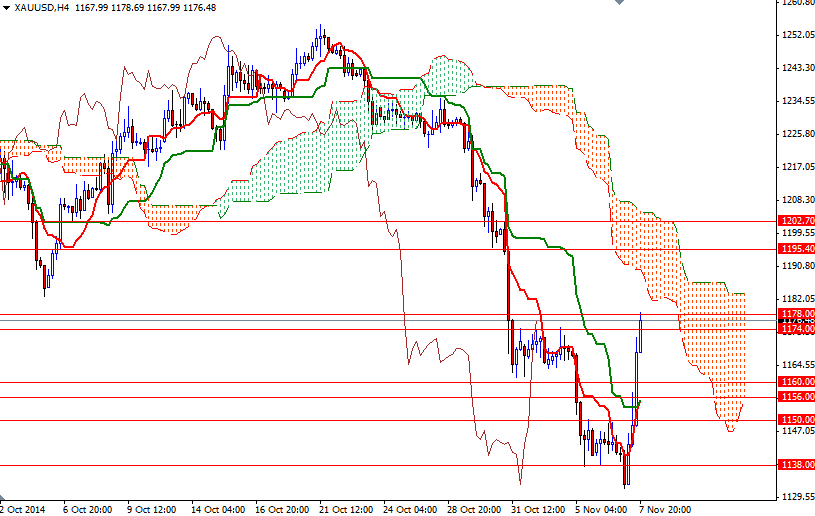Viewport: 815px width, 516px height.
Task: Click the 21 Oct 12:00 time label
Action: (346, 509)
